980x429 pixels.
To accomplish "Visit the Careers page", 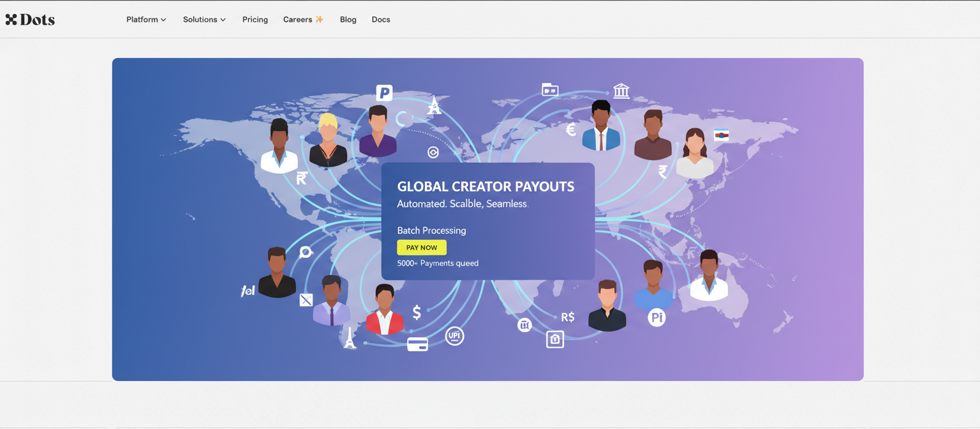I will click(x=297, y=20).
